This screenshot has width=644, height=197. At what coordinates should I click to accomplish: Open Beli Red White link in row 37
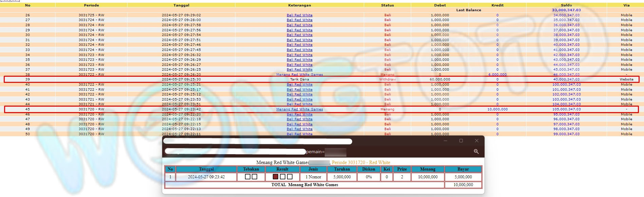point(299,70)
